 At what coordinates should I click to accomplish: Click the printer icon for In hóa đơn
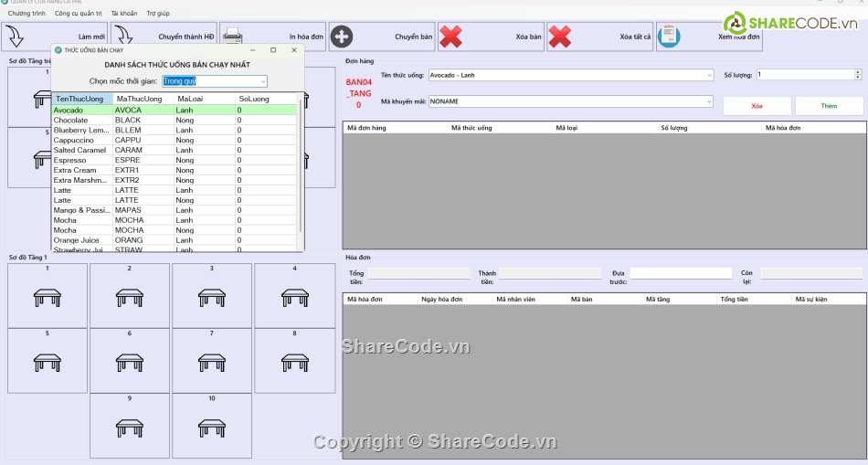[232, 37]
